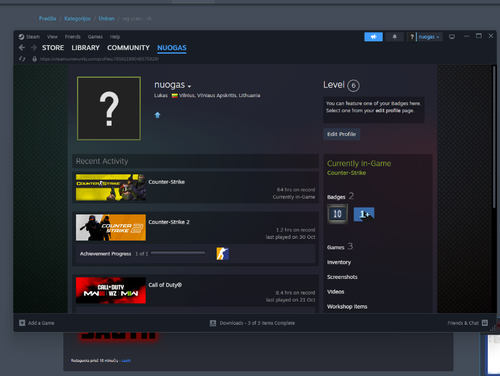Click the Steam logo menu icon
500x376 pixels.
[21, 37]
